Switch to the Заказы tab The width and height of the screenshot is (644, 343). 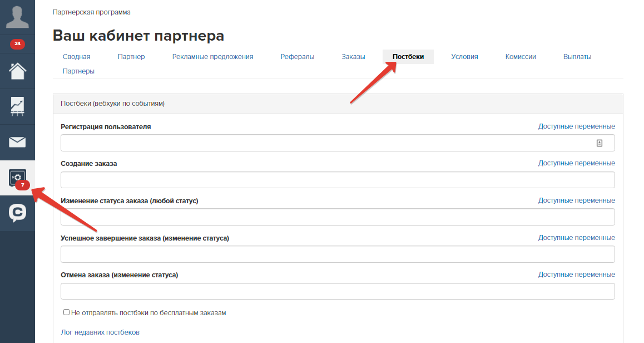click(x=353, y=57)
